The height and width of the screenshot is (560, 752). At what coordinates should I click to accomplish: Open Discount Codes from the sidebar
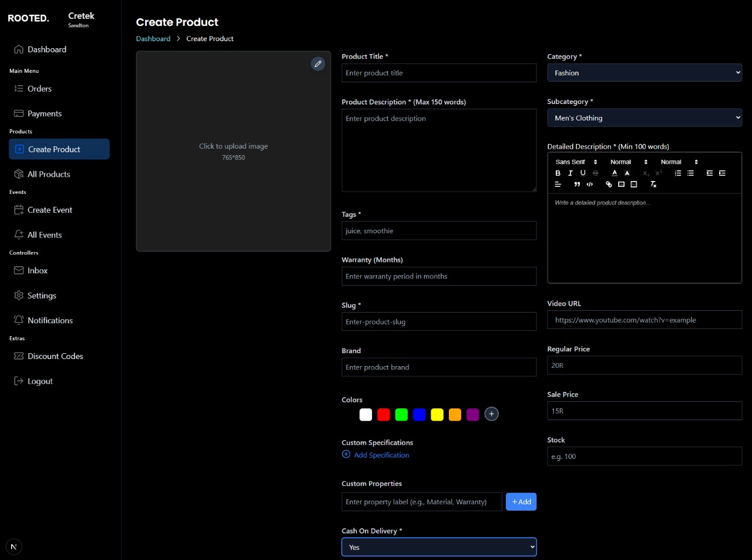pyautogui.click(x=54, y=356)
